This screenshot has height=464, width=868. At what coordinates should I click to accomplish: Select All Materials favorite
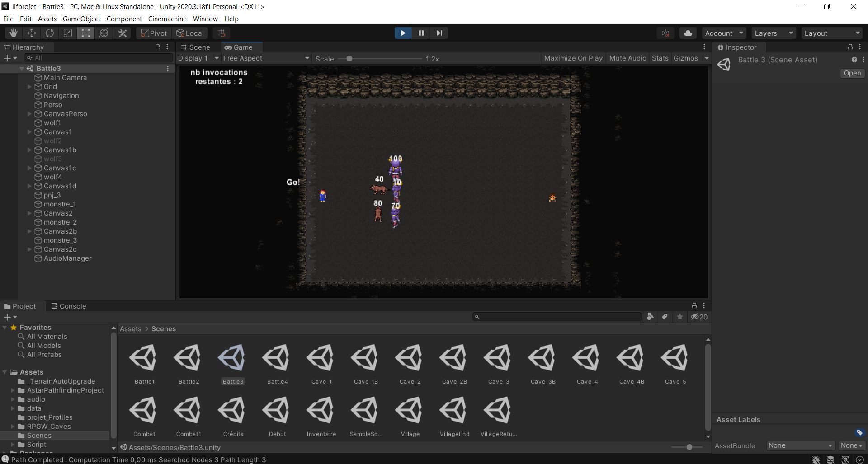click(x=47, y=337)
